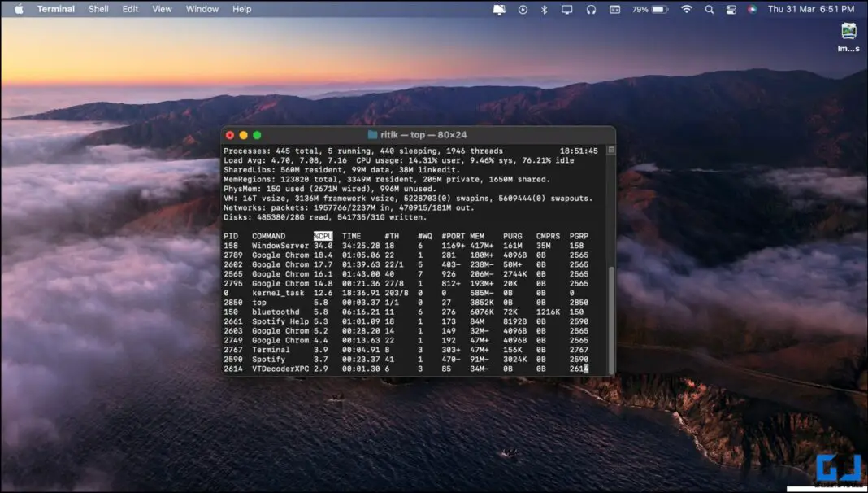Open the View menu in Terminal

click(x=162, y=9)
